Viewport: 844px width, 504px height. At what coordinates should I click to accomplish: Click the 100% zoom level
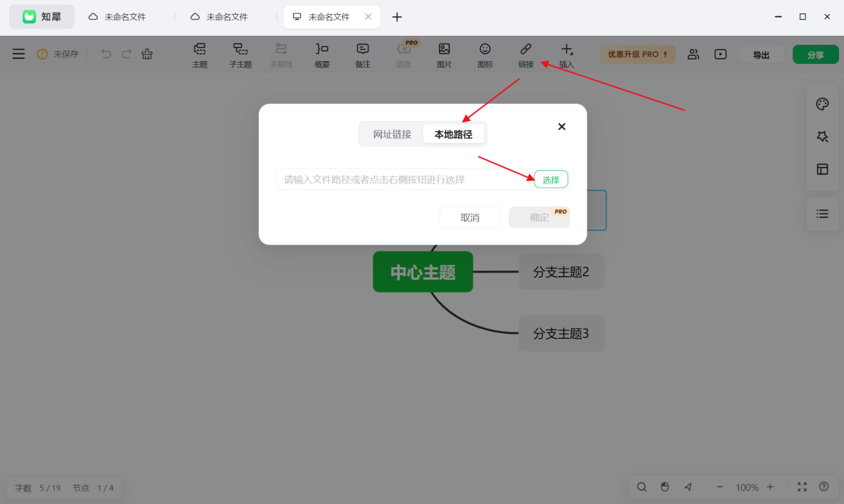pos(747,487)
